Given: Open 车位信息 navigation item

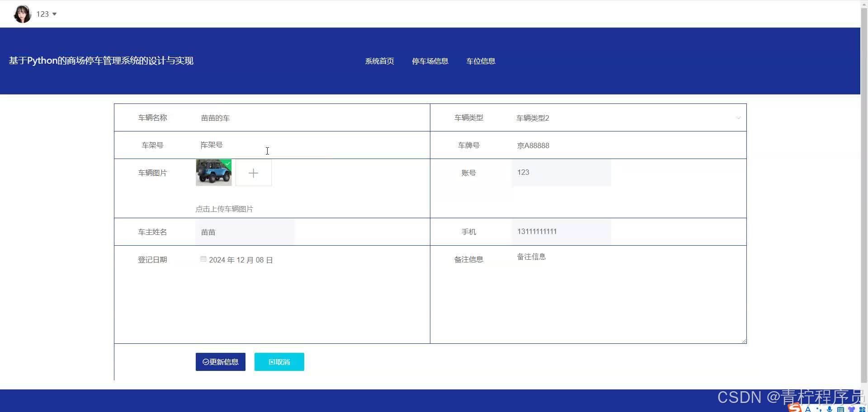Looking at the screenshot, I should tap(481, 61).
